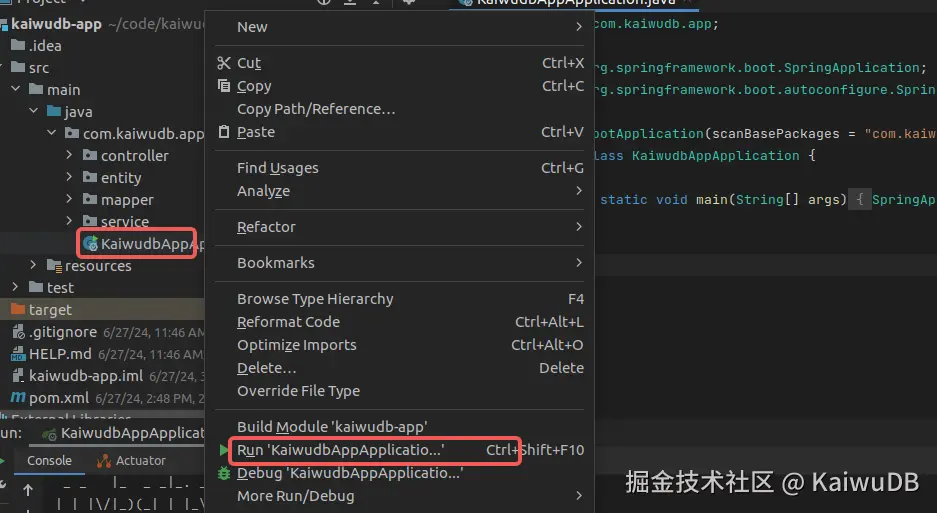Screen dimensions: 937x513
Task: Click the Maven pom.xml icon
Action: [x=18, y=397]
